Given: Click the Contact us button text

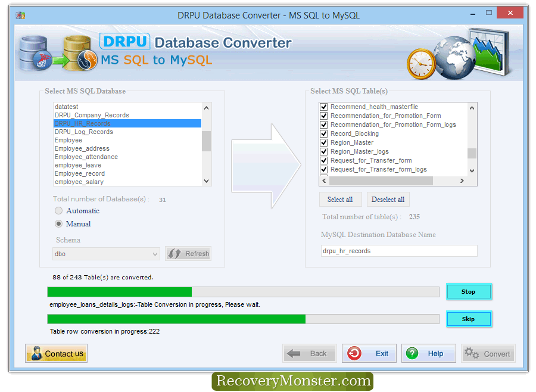Looking at the screenshot, I should coord(64,354).
